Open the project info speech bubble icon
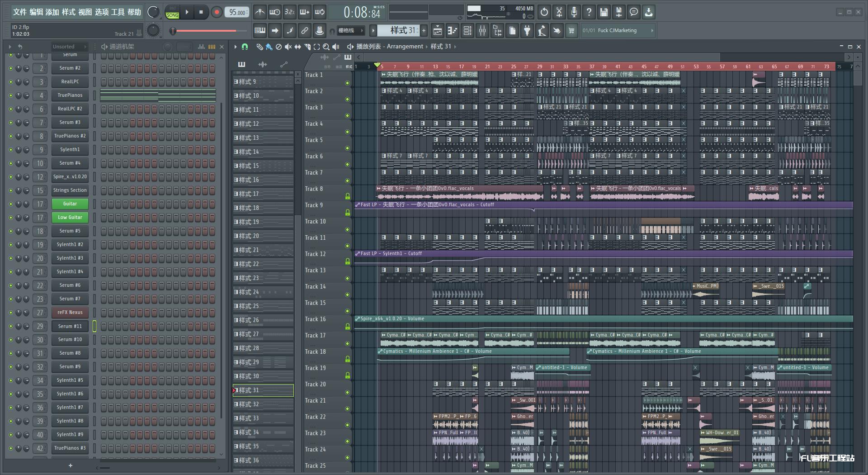Viewport: 868px width, 475px height. click(633, 12)
